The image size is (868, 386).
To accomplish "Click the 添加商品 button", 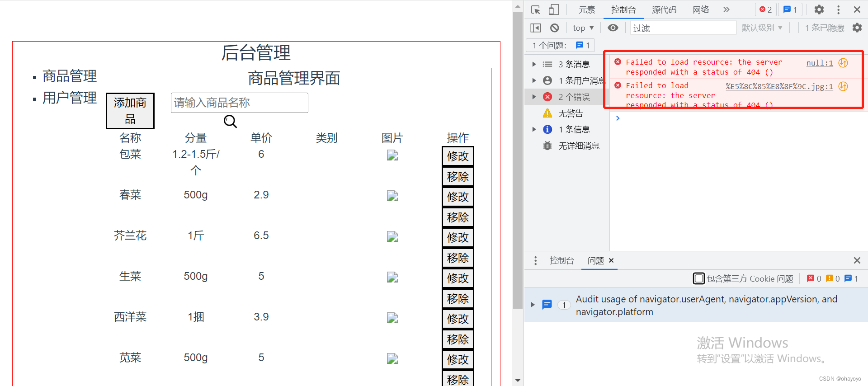I will (130, 111).
